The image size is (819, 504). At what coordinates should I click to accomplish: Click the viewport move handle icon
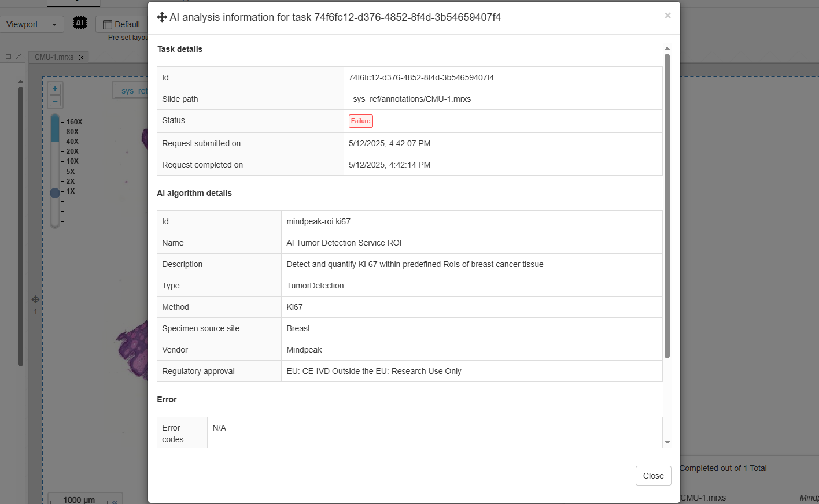(x=35, y=299)
